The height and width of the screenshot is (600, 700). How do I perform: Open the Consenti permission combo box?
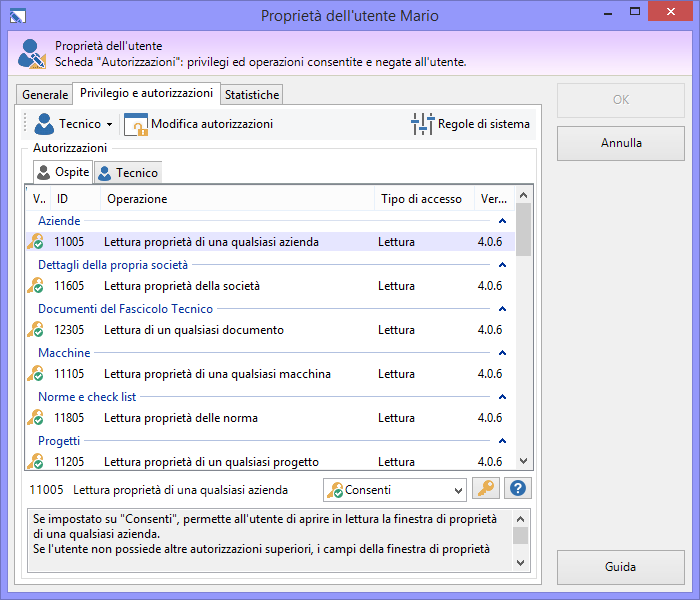(x=395, y=490)
